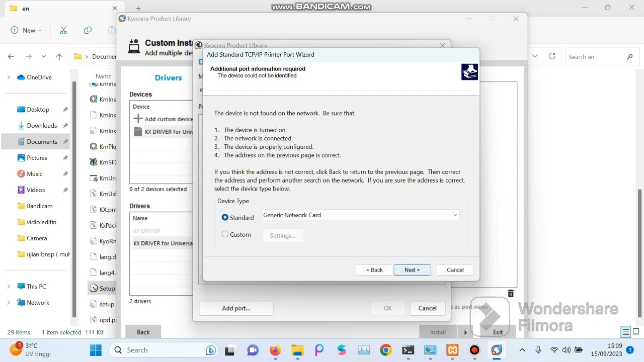Expand the OneDrive tree node
644x362 pixels.
(x=8, y=77)
